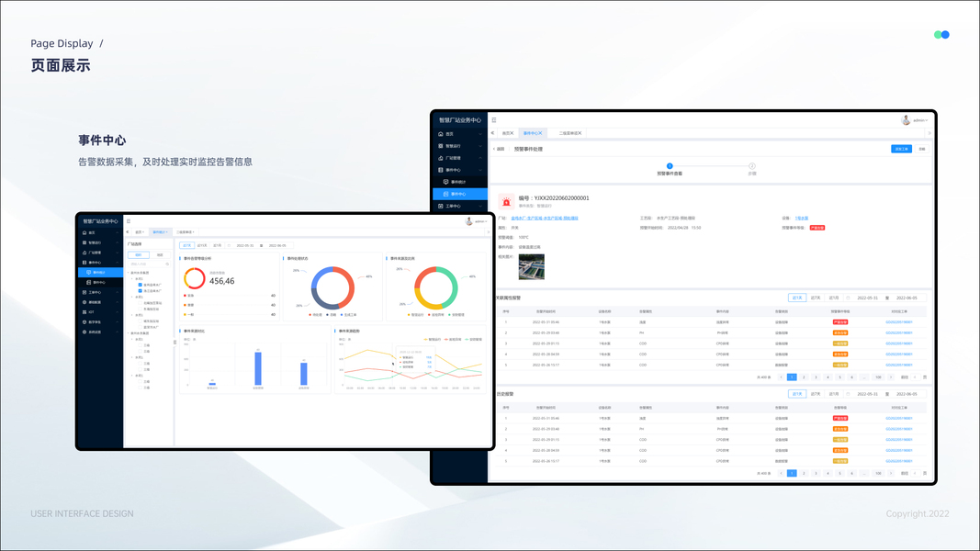980x551 pixels.
Task: Open admin dropdown in dashboard window
Action: [x=480, y=221]
